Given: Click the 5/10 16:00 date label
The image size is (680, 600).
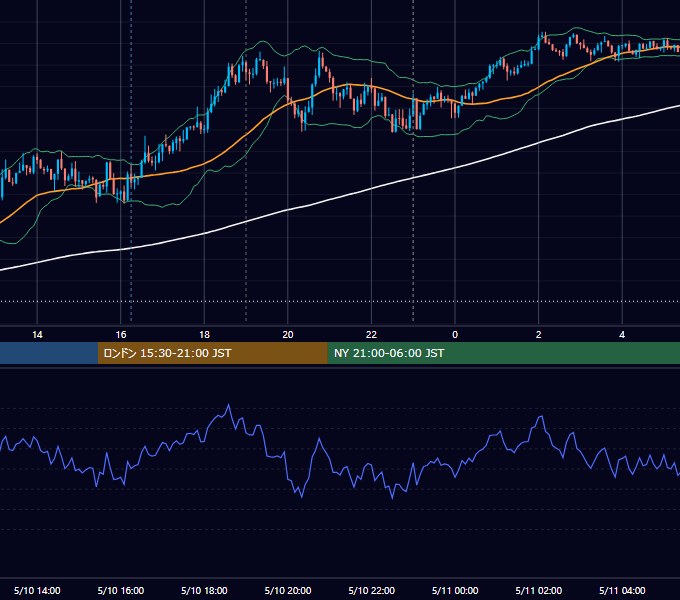Looking at the screenshot, I should [x=121, y=590].
